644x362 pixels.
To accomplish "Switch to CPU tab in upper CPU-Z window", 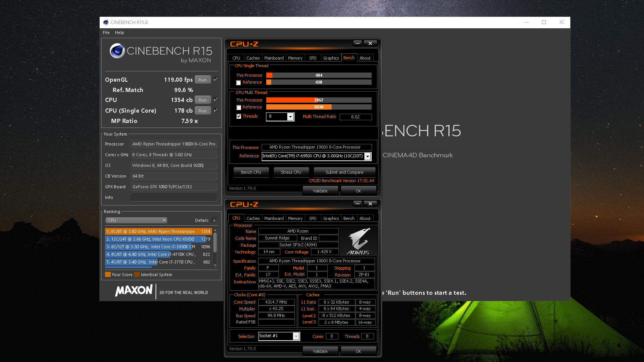I will (x=236, y=58).
